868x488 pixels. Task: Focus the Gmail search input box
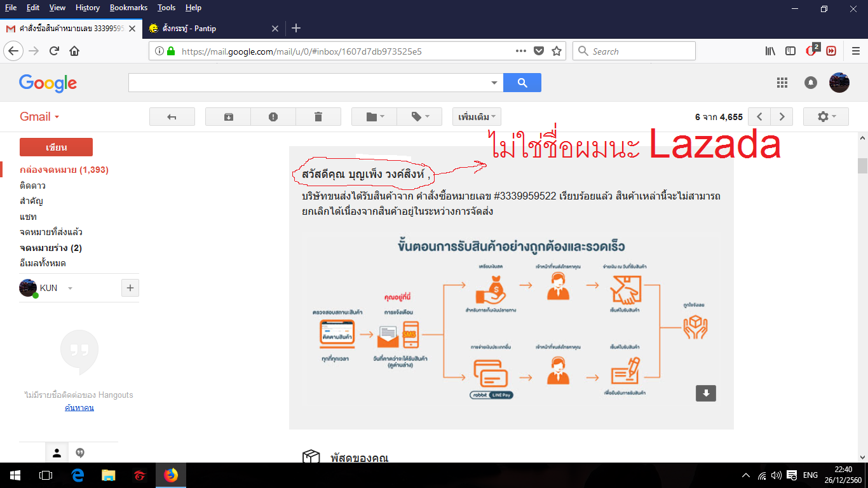309,83
